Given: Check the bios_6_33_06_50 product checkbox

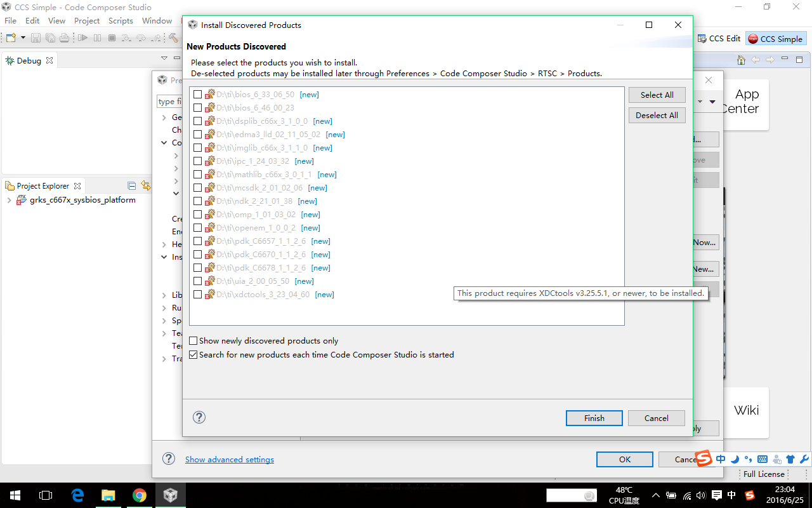Looking at the screenshot, I should coord(197,94).
